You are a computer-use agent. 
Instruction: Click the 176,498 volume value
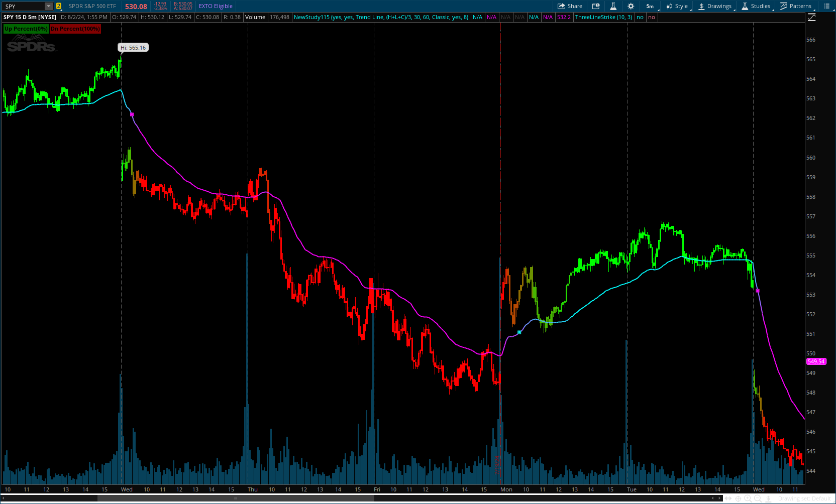(x=279, y=18)
